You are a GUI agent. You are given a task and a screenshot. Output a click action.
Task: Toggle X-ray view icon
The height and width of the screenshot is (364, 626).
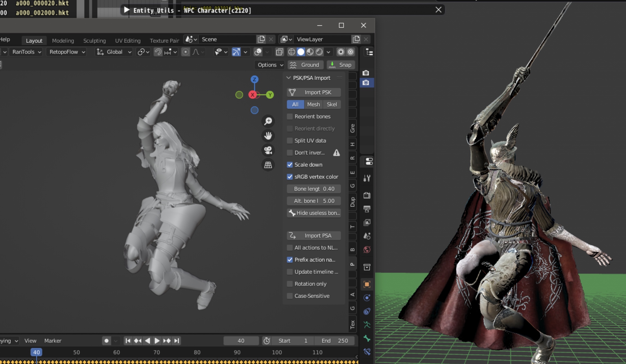(279, 52)
